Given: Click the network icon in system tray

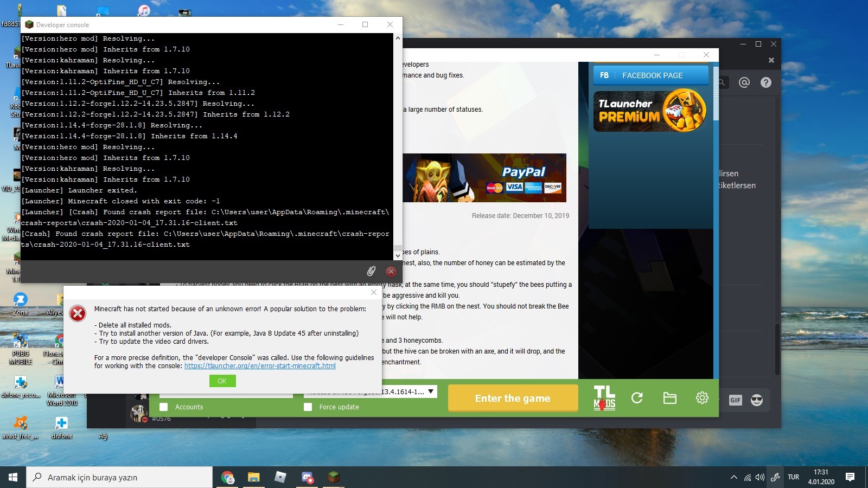Looking at the screenshot, I should [748, 477].
